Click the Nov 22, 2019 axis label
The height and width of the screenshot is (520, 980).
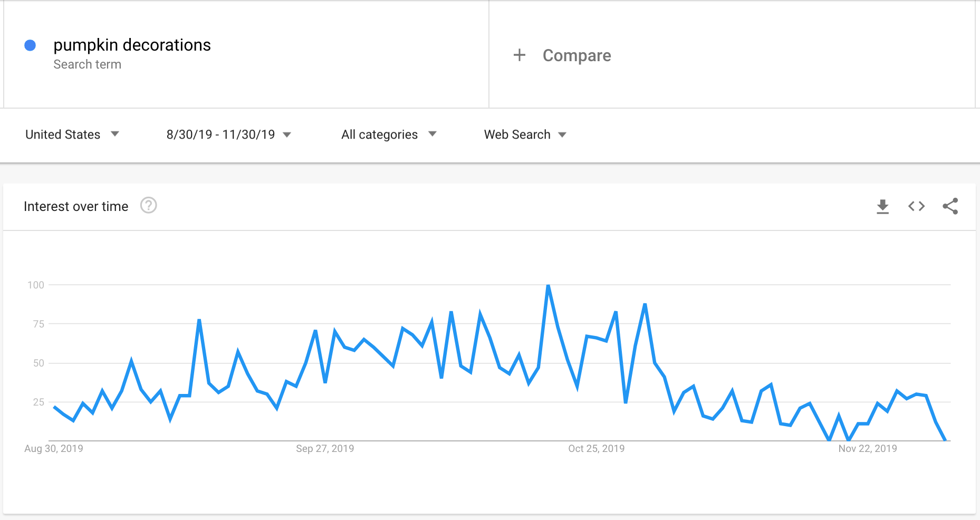(868, 448)
